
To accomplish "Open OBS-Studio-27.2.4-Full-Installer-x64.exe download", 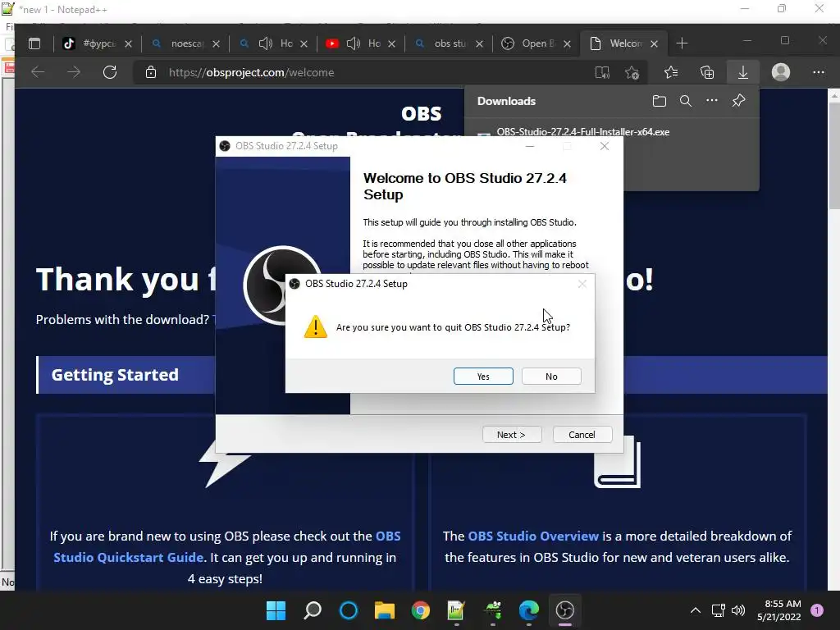I will pyautogui.click(x=583, y=131).
